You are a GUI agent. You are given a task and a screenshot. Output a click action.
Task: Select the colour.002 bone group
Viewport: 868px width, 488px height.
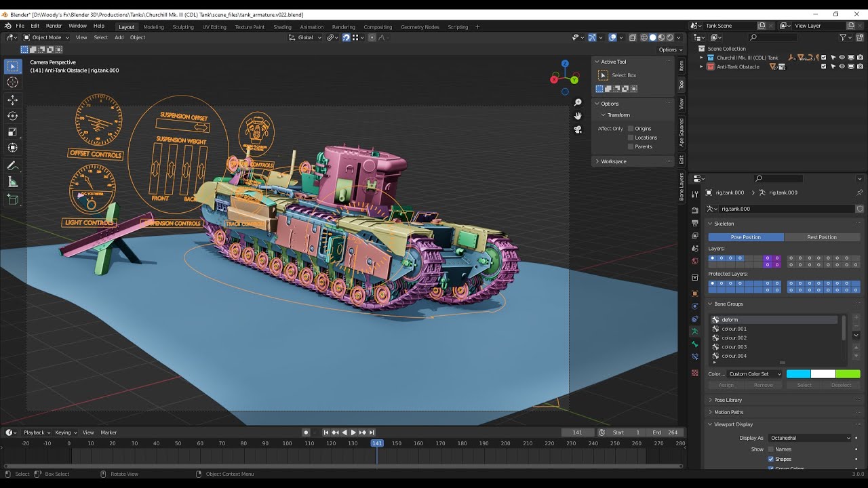[x=776, y=338]
